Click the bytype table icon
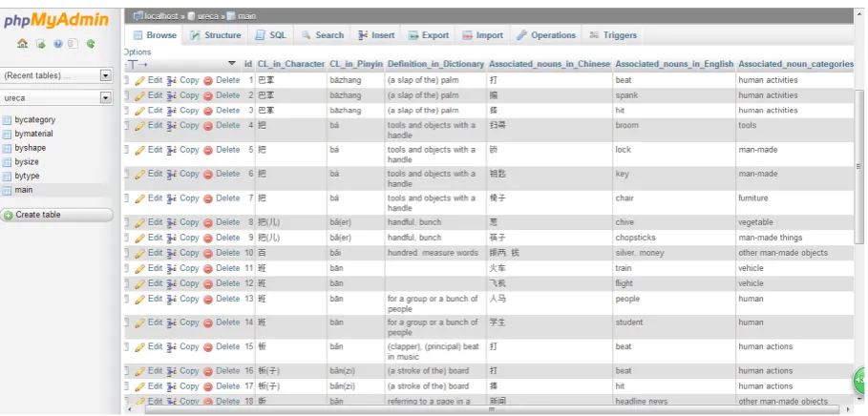The image size is (868, 416). coord(7,176)
